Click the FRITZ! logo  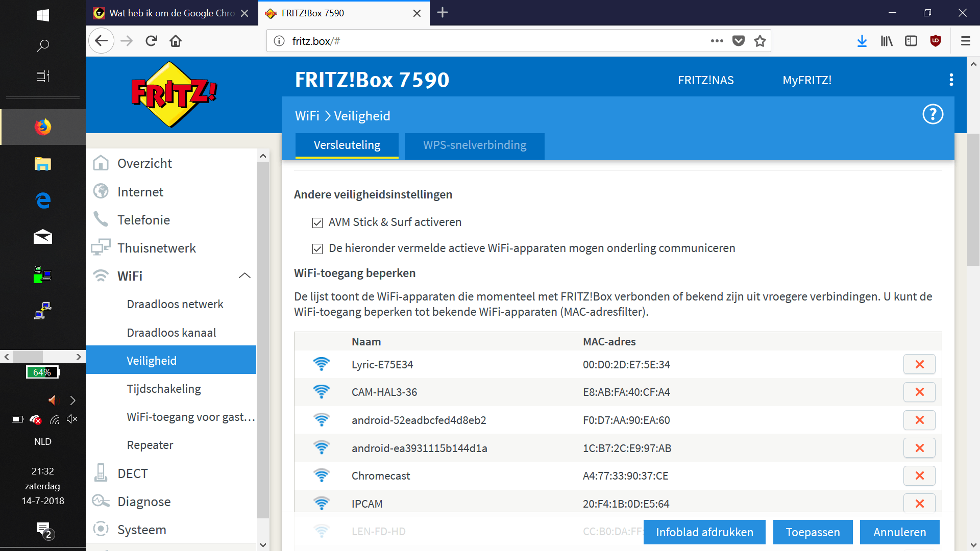click(174, 94)
